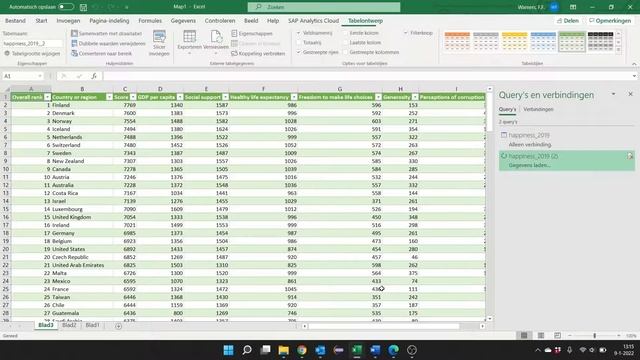This screenshot has height=360, width=640.
Task: Select the black dark table style
Action: (x=600, y=41)
